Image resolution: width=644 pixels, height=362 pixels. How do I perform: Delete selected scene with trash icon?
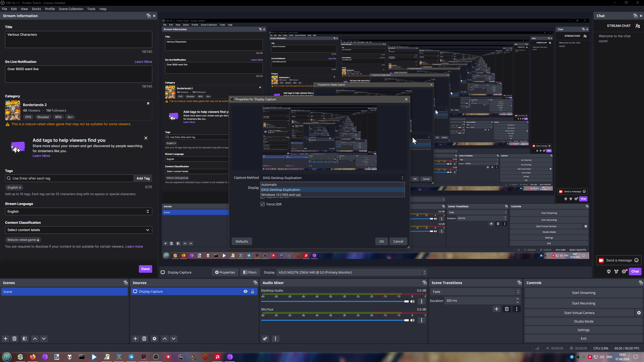(x=15, y=339)
